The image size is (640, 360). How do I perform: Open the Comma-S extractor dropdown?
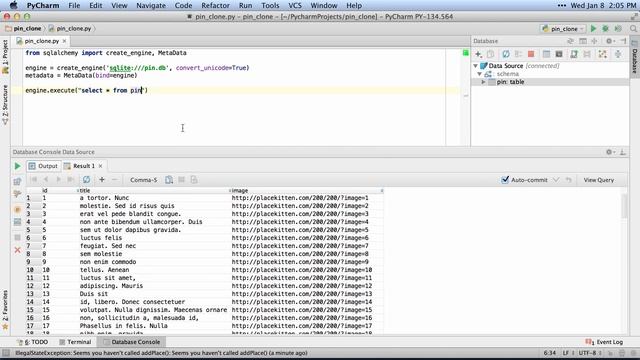[143, 180]
